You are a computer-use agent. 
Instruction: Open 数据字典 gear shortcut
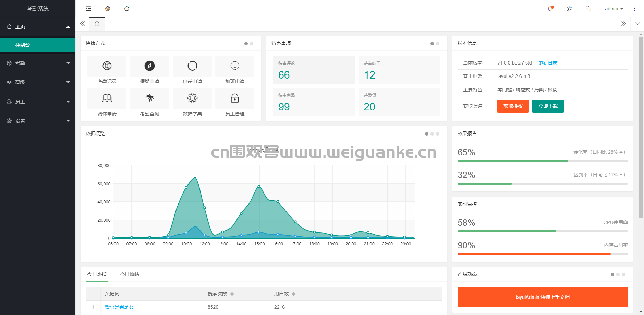(x=192, y=103)
